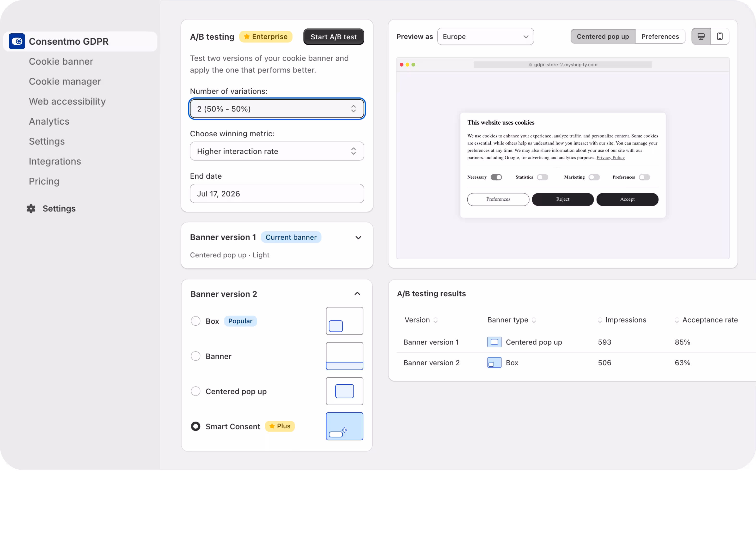
Task: Click the Accept button in cookie banner
Action: (627, 199)
